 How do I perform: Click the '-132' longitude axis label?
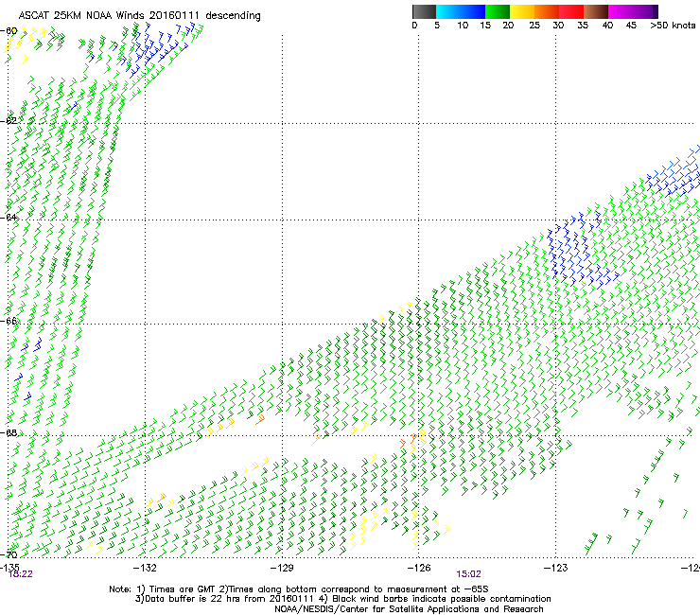click(x=145, y=568)
